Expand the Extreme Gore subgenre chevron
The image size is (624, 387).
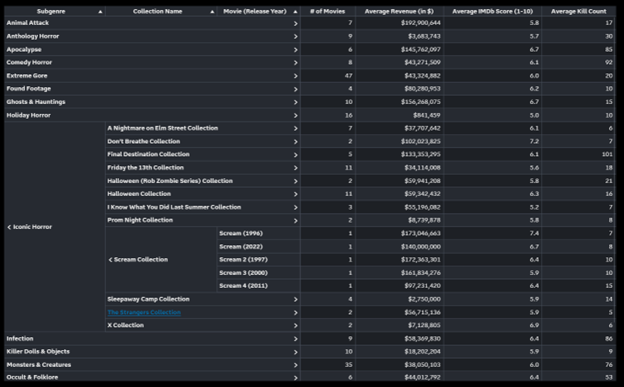pos(295,76)
